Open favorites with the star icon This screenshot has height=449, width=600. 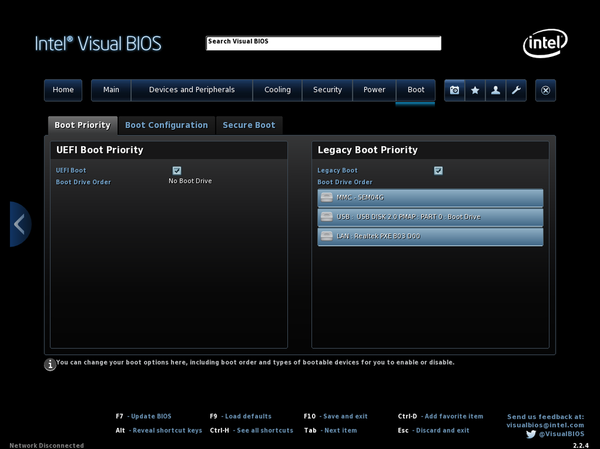pos(475,90)
